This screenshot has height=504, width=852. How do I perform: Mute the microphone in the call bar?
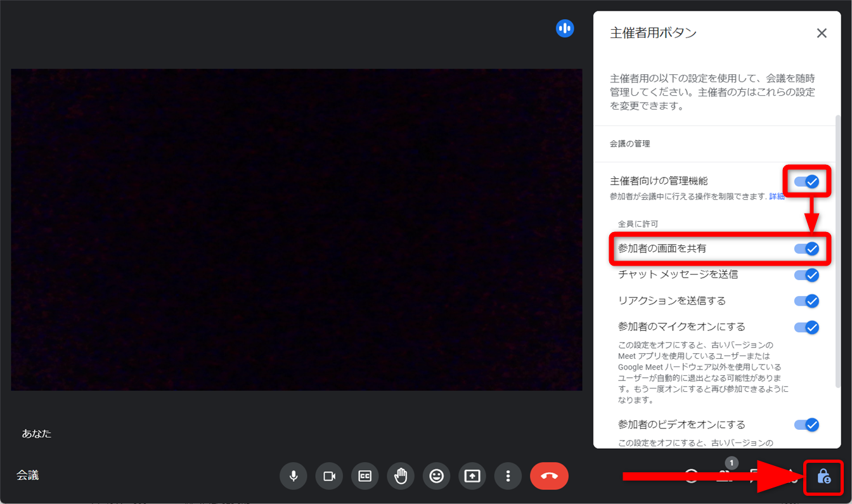tap(294, 476)
